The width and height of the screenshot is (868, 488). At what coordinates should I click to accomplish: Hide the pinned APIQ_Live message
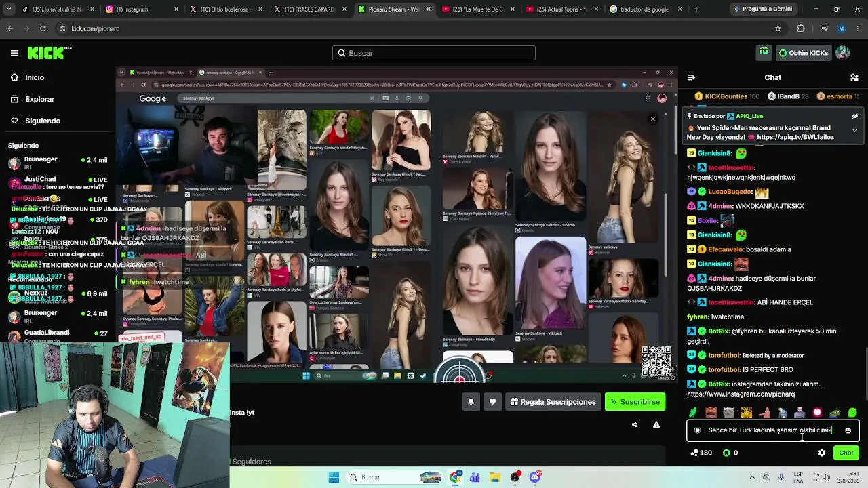click(x=854, y=116)
